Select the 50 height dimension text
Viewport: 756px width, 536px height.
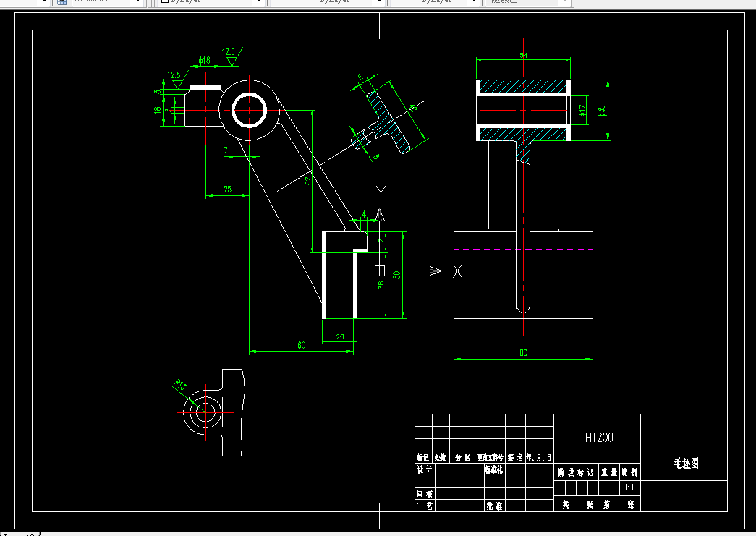[x=396, y=275]
